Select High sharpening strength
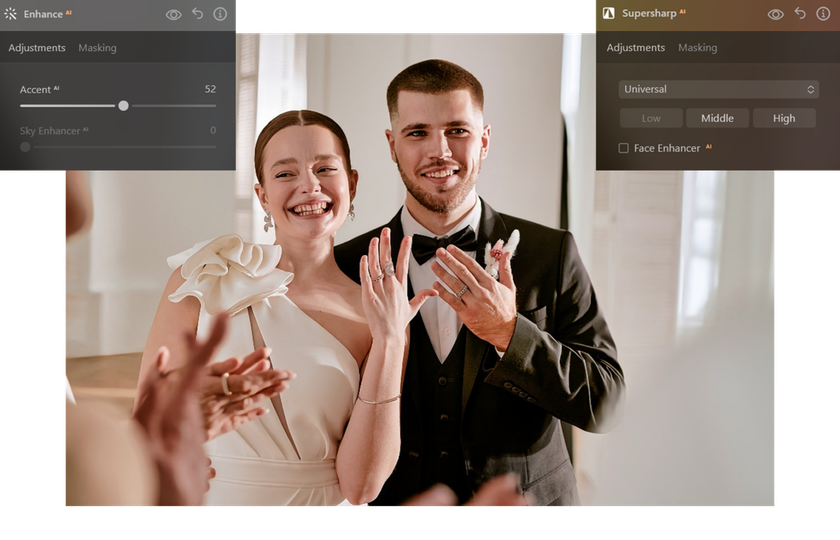Image resolution: width=840 pixels, height=540 pixels. [784, 118]
